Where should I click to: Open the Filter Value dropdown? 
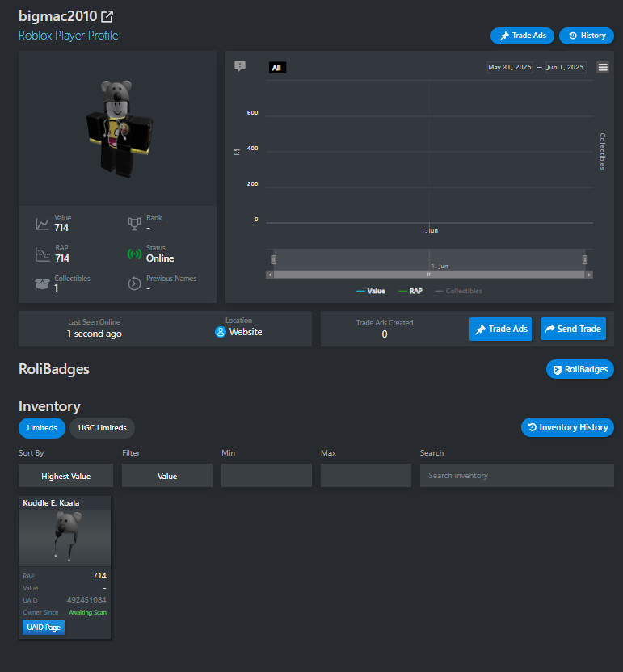tap(167, 476)
